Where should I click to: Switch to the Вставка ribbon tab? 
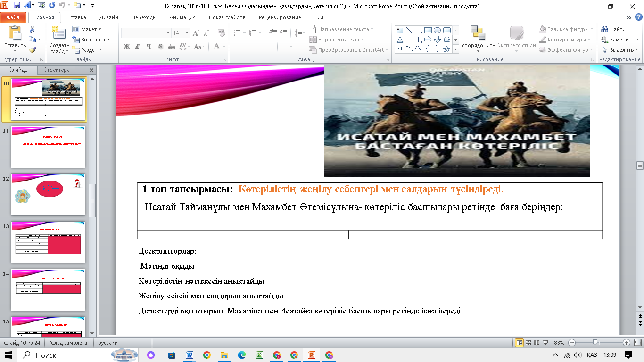pos(76,17)
